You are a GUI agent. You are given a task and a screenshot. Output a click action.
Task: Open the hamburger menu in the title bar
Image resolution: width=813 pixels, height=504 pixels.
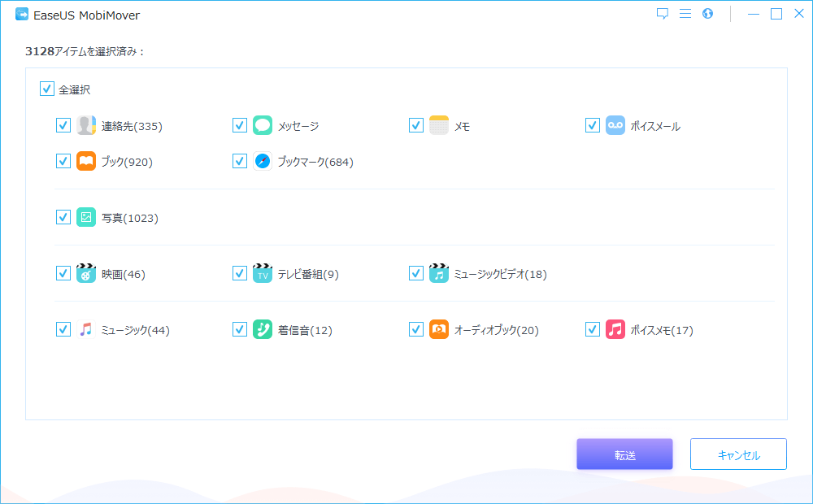(x=685, y=13)
